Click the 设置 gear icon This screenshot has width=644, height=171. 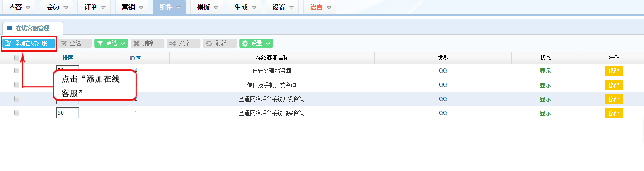click(245, 44)
